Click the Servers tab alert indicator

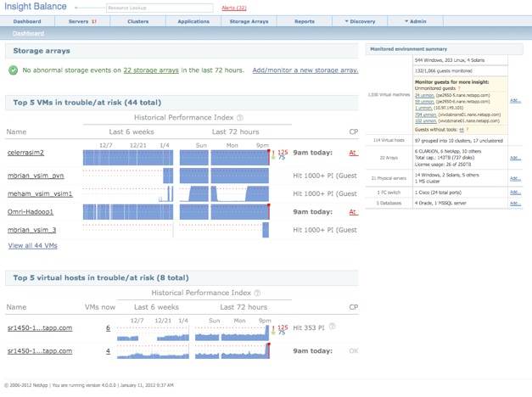point(94,21)
